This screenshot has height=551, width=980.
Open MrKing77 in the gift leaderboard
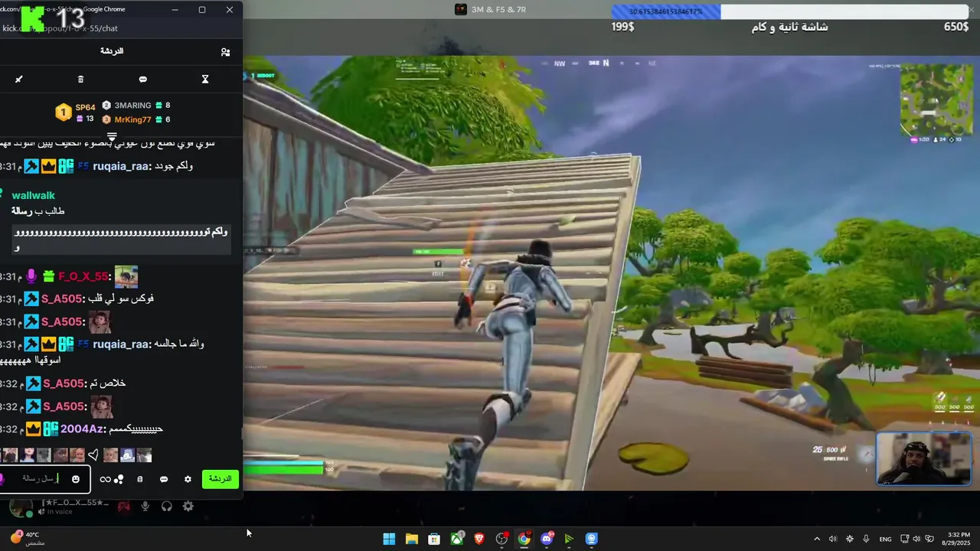click(x=136, y=119)
